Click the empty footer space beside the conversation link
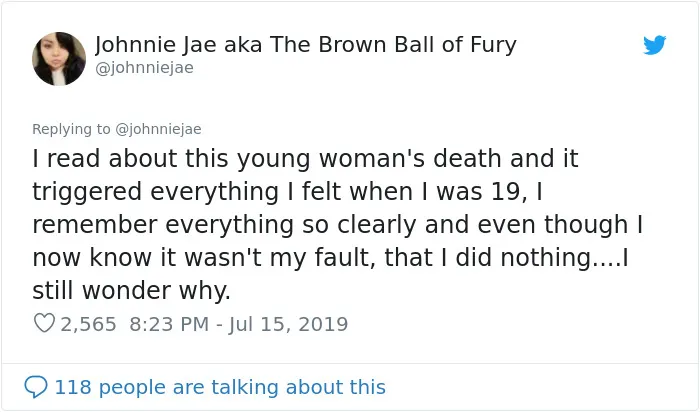Image resolution: width=700 pixels, height=412 pixels. [536, 387]
